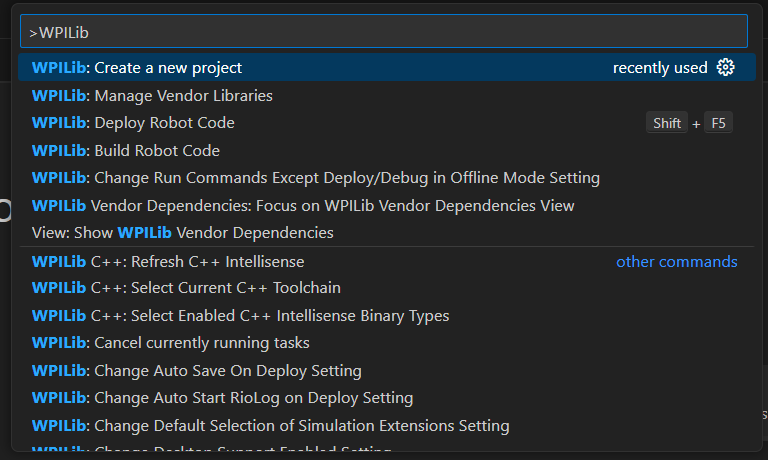Open Change Run Commands Except Deploy/Debug setting
Viewport: 768px width, 460px height.
coord(316,178)
